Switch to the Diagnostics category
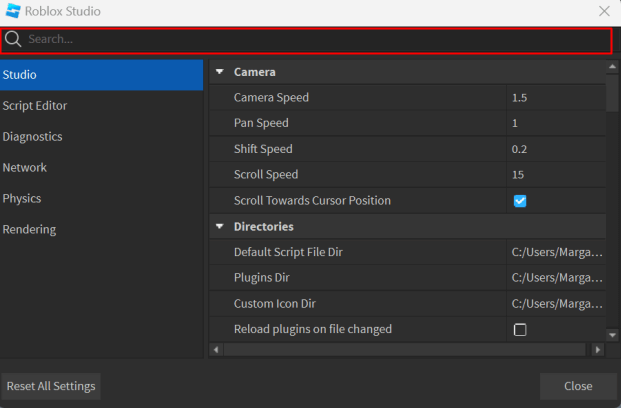Image resolution: width=621 pixels, height=409 pixels. [x=33, y=137]
